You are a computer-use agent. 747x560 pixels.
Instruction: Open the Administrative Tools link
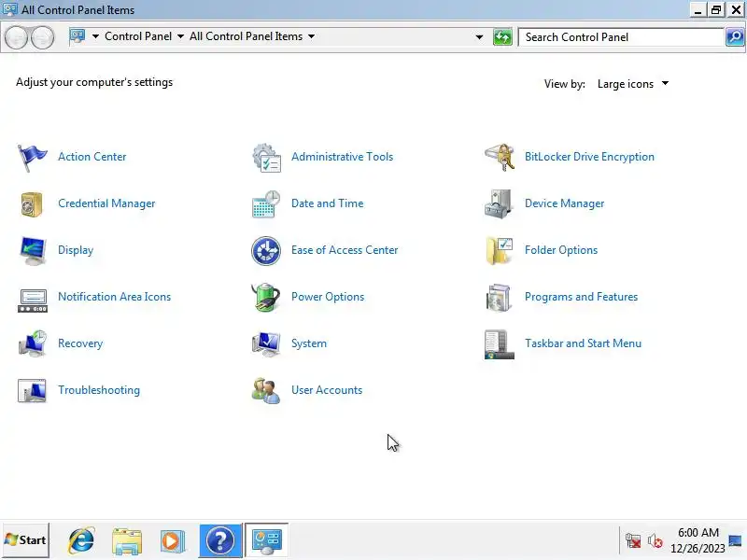click(x=342, y=157)
